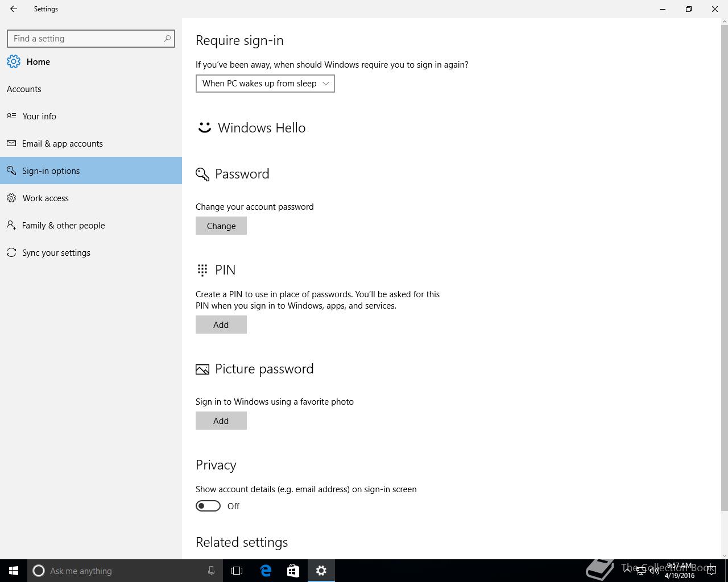Launch Microsoft Edge from taskbar
Screen dimensions: 728x582
pyautogui.click(x=266, y=571)
